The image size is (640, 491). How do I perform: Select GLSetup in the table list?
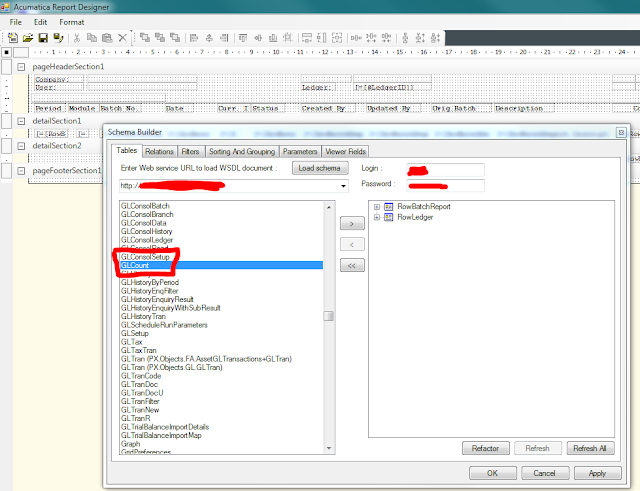(135, 333)
